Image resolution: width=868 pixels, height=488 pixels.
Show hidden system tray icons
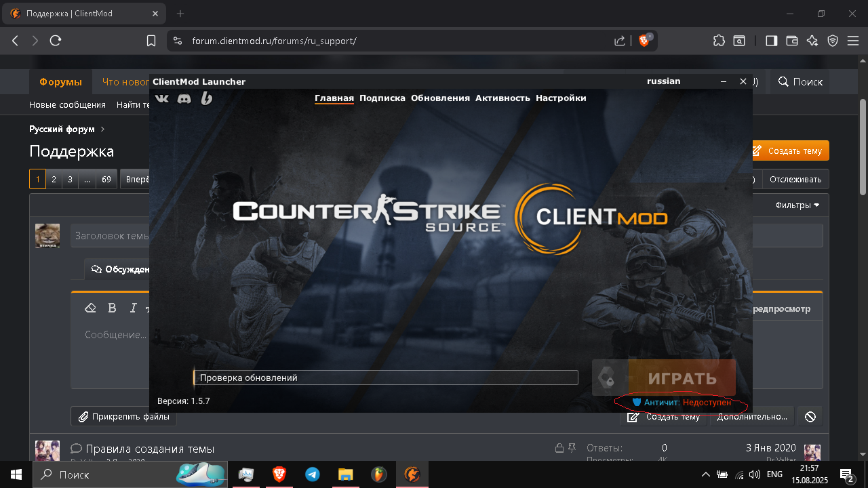(x=705, y=474)
